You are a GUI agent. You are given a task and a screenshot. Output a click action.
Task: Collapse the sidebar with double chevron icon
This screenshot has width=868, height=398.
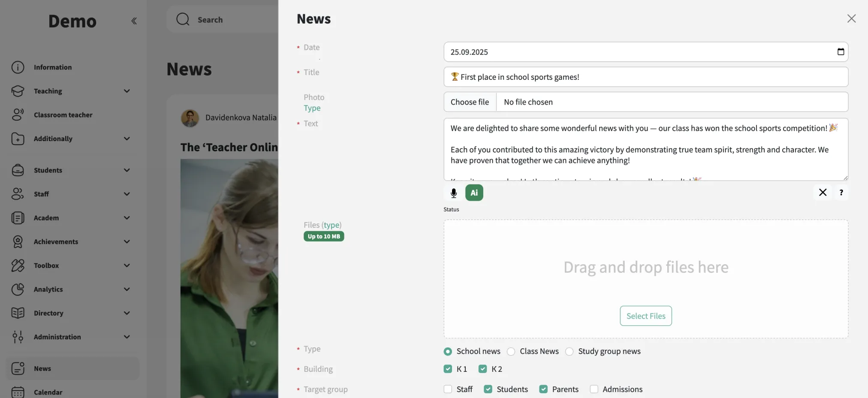tap(134, 21)
